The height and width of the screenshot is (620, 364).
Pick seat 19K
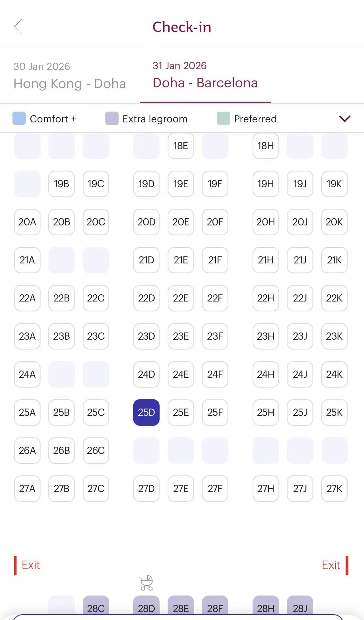(334, 184)
